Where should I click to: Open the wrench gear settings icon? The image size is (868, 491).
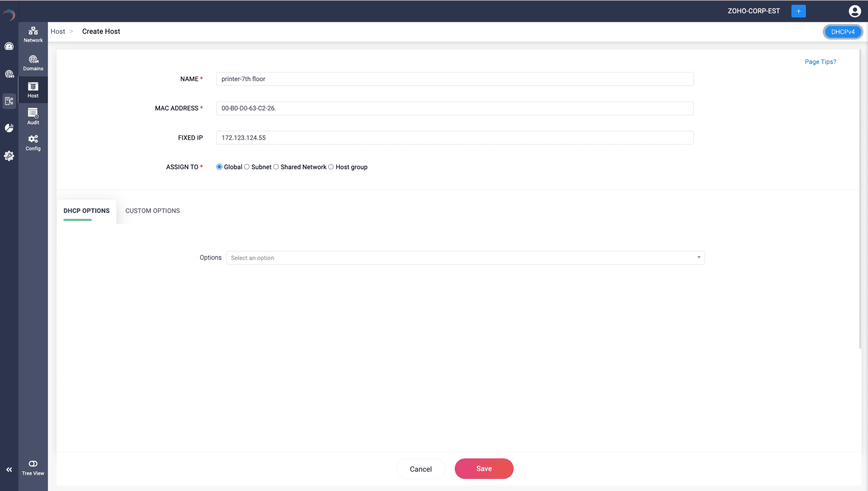[x=9, y=156]
